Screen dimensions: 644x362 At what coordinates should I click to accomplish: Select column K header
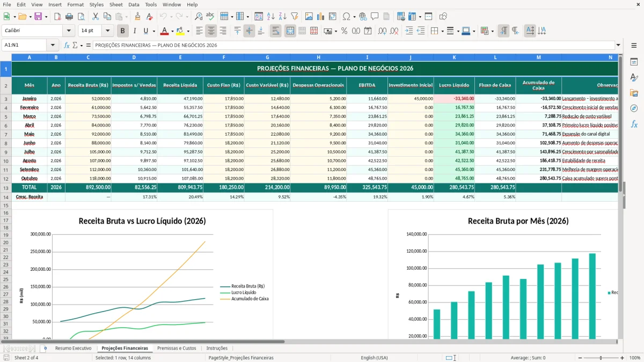(455, 57)
